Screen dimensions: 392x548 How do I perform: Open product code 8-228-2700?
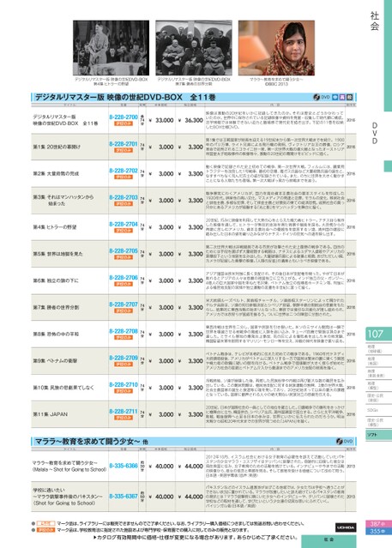124,117
